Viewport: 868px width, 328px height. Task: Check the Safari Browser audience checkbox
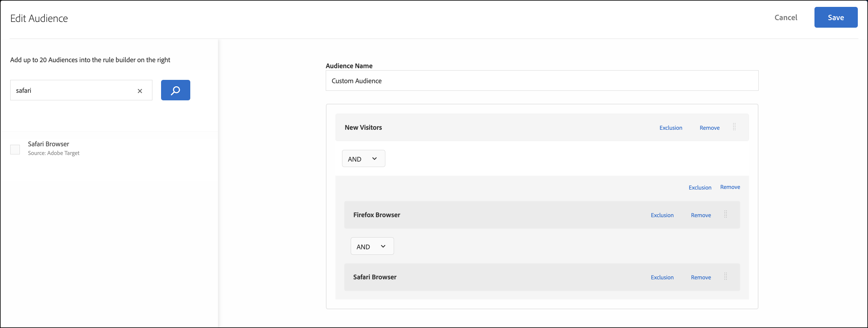click(x=15, y=149)
